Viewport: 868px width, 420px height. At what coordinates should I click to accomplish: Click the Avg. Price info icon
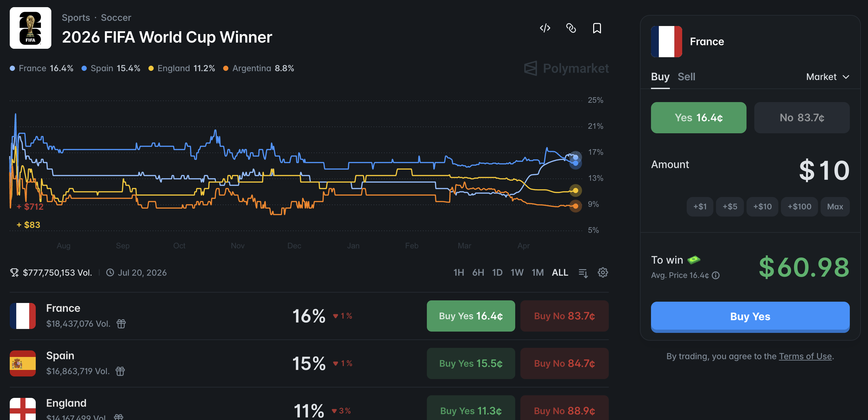point(716,275)
